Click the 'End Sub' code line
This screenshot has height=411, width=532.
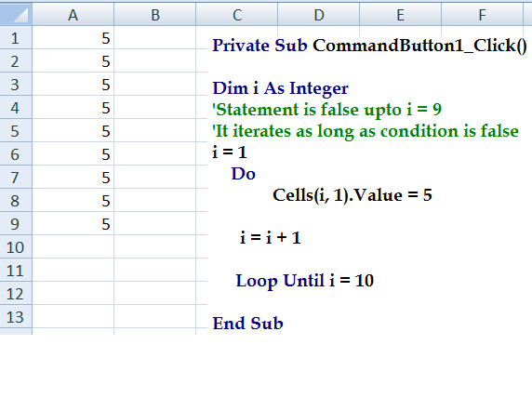pos(247,323)
